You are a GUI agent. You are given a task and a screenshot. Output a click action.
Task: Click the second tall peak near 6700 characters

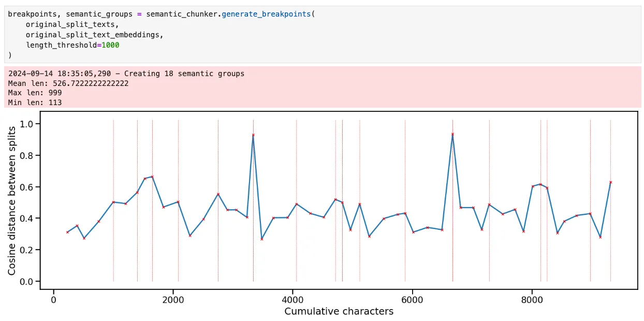pyautogui.click(x=452, y=134)
